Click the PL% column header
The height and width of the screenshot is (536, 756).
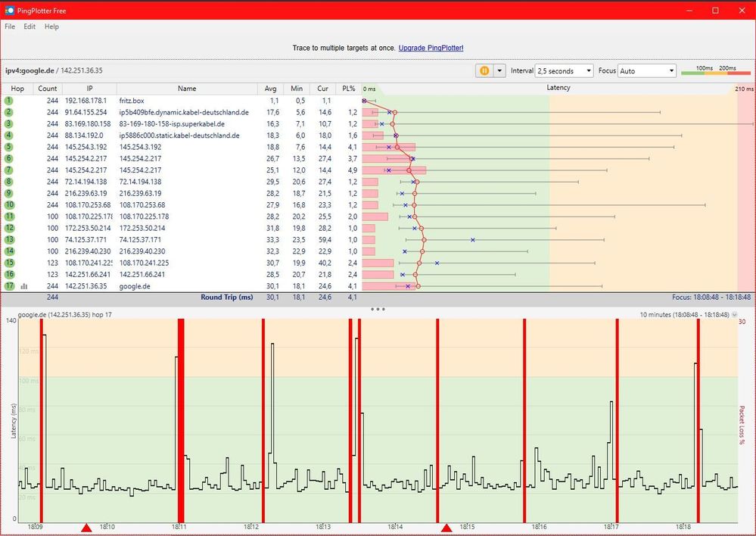[349, 89]
